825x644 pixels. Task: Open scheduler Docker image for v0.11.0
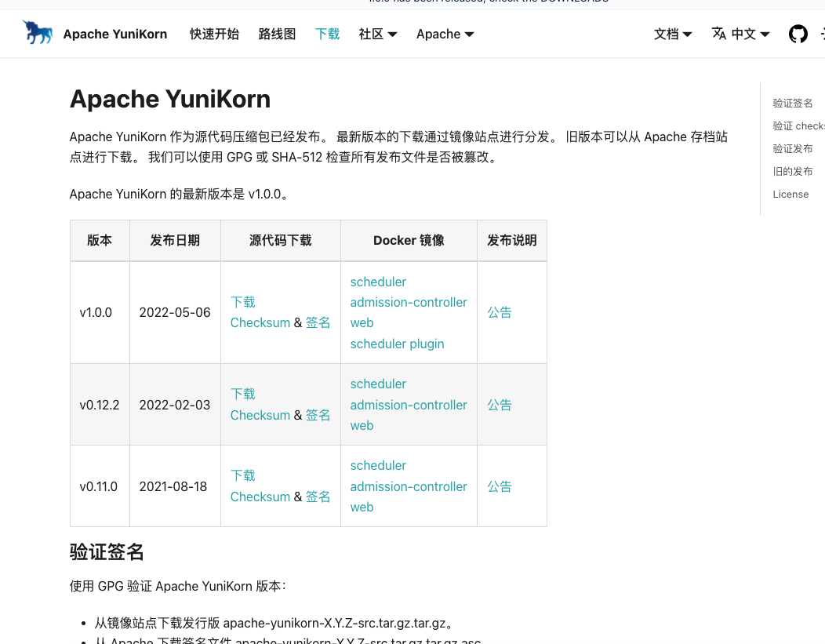pos(378,466)
